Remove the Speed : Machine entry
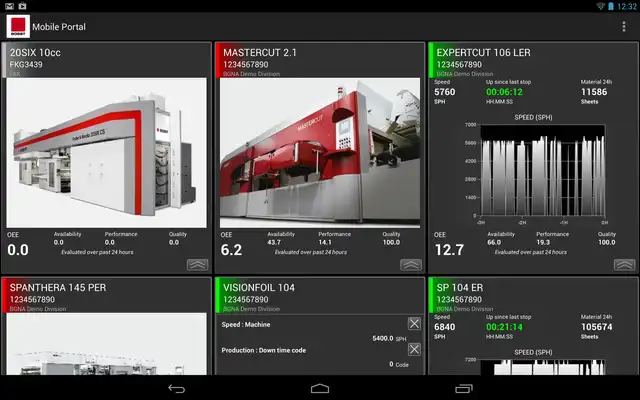 click(x=414, y=324)
